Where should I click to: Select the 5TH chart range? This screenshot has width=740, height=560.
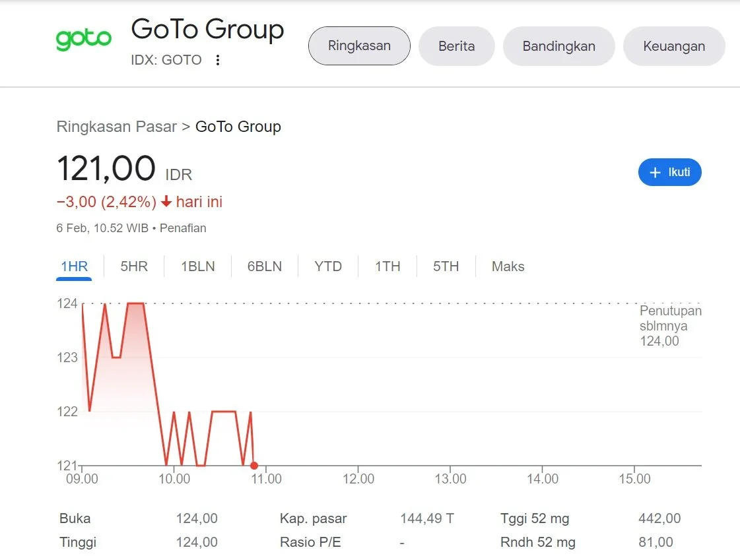coord(446,266)
